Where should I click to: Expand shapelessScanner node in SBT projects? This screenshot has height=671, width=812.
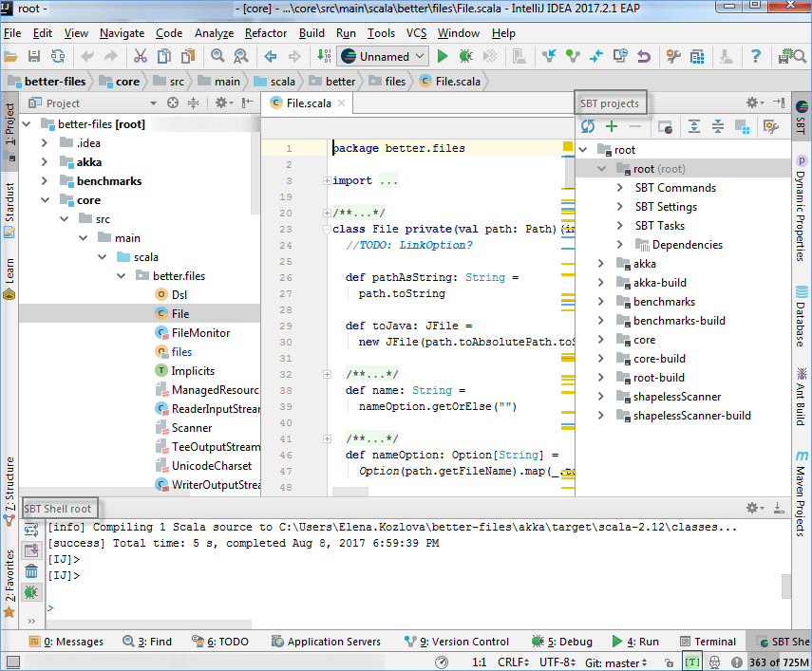click(601, 397)
